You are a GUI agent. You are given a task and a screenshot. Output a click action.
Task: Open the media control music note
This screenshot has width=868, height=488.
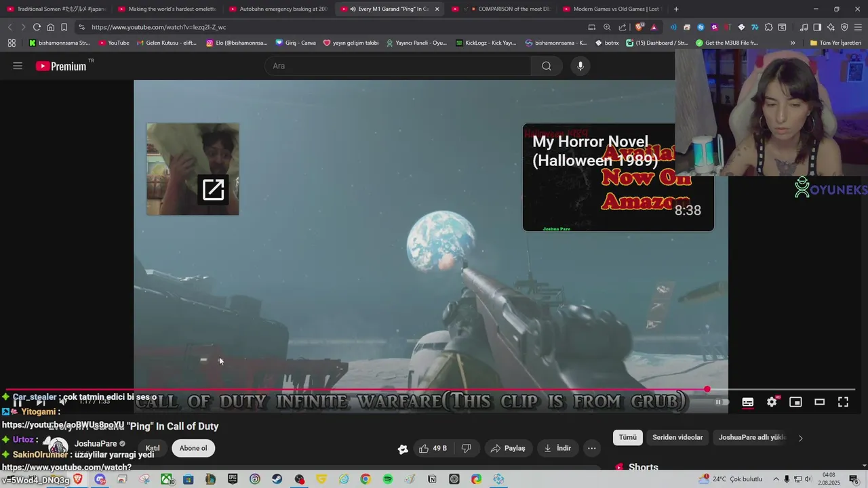pyautogui.click(x=804, y=27)
